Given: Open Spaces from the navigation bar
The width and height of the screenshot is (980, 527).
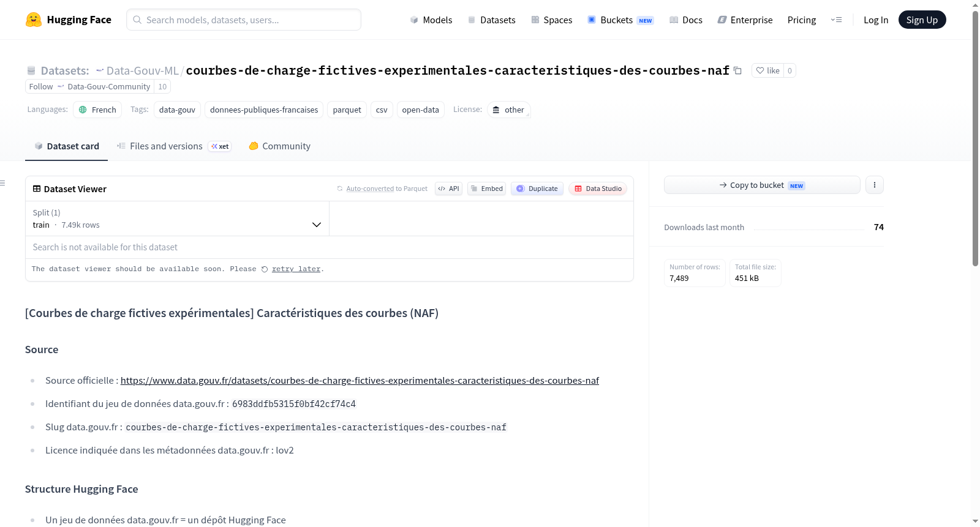Looking at the screenshot, I should point(551,20).
